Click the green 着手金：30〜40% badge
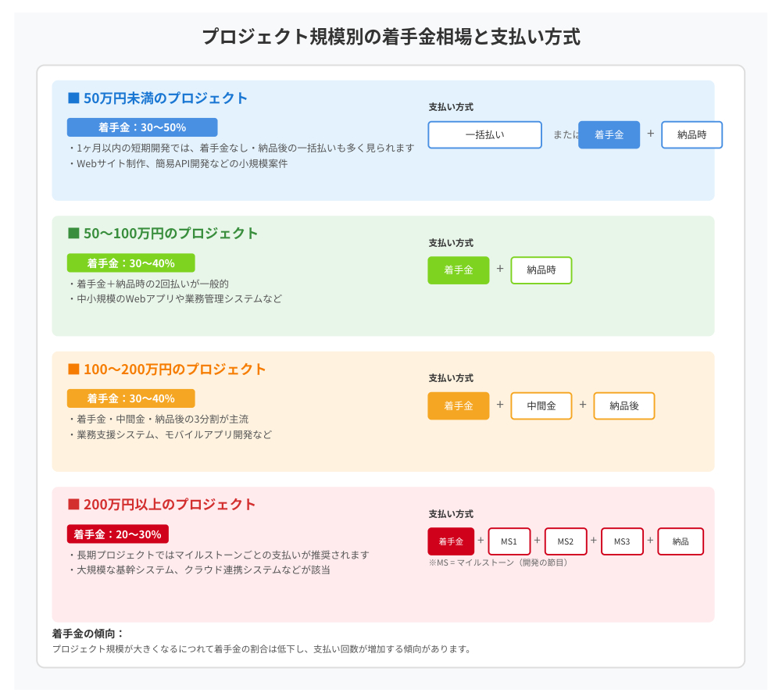The width and height of the screenshot is (779, 700). (x=130, y=262)
